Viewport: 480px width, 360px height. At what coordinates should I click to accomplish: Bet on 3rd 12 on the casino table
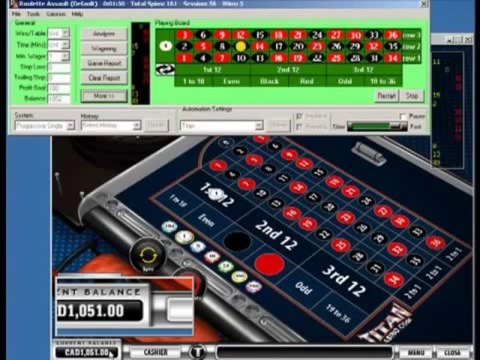(x=343, y=281)
